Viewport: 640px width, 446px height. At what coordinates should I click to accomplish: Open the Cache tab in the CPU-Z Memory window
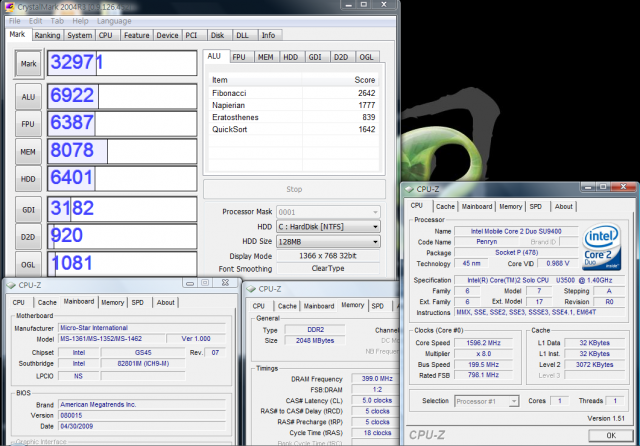click(287, 306)
